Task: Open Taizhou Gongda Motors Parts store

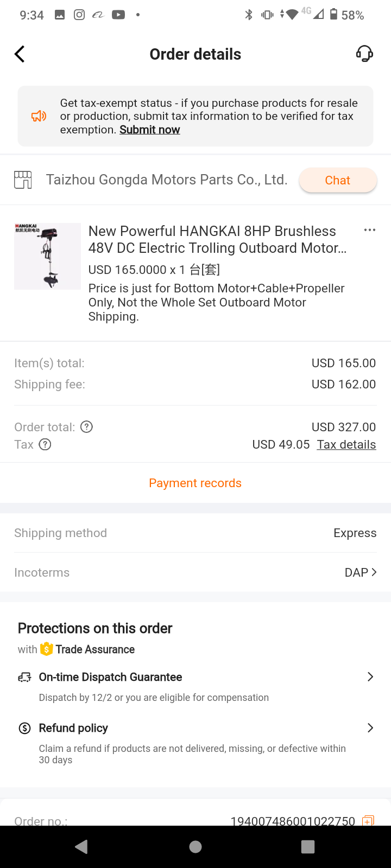Action: click(166, 180)
